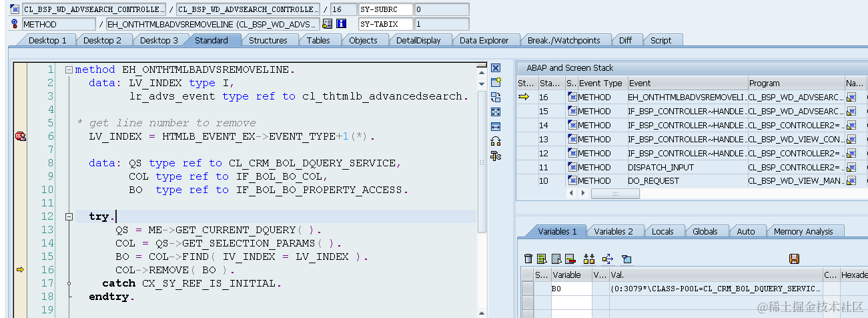Click the headphones services icon beside the editor
The image size is (868, 318).
496,141
